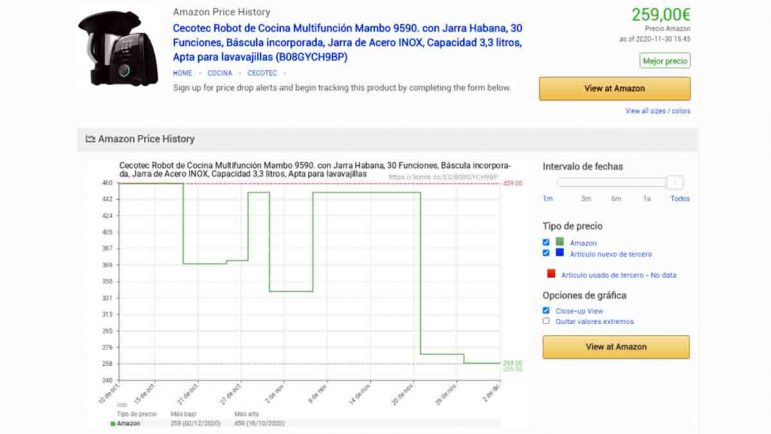Click the Mejor precio button

point(665,61)
